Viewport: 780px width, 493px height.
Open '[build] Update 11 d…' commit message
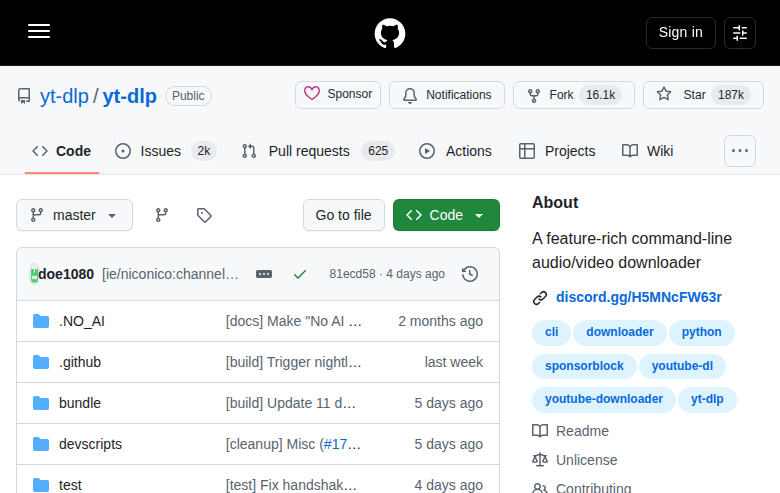[x=291, y=403]
